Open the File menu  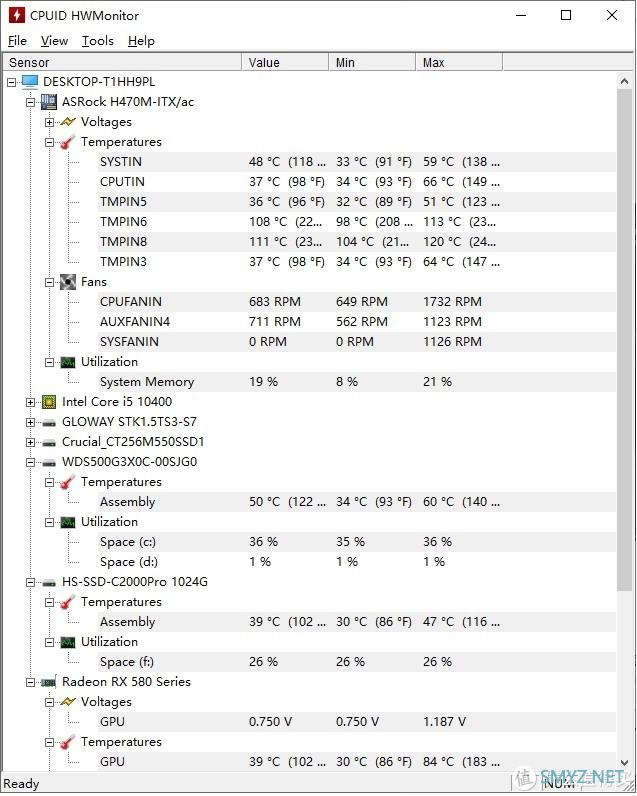[18, 41]
